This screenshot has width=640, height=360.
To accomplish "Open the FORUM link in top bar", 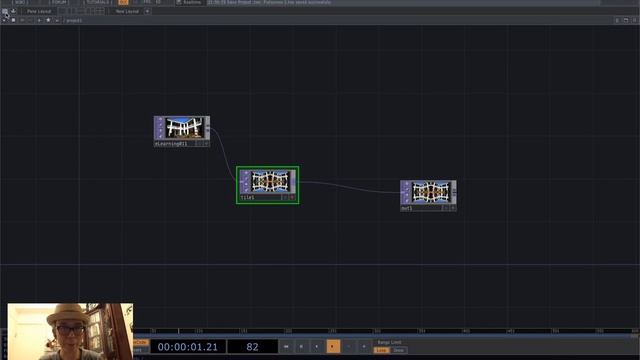I will click(59, 2).
